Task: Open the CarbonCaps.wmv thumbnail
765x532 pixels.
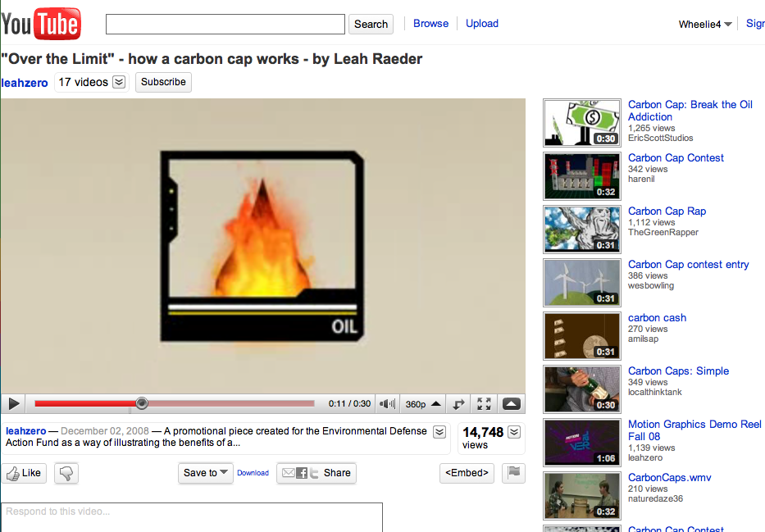Action: click(x=582, y=495)
